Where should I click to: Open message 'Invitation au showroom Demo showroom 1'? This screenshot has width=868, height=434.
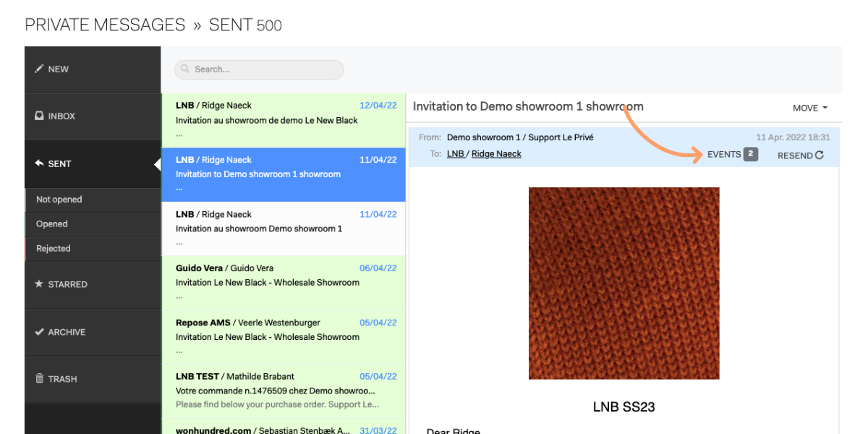tap(284, 229)
